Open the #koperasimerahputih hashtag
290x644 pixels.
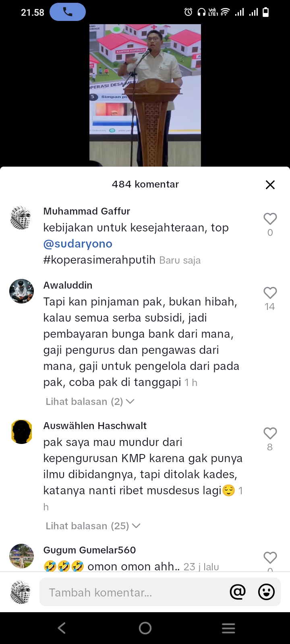tap(99, 260)
